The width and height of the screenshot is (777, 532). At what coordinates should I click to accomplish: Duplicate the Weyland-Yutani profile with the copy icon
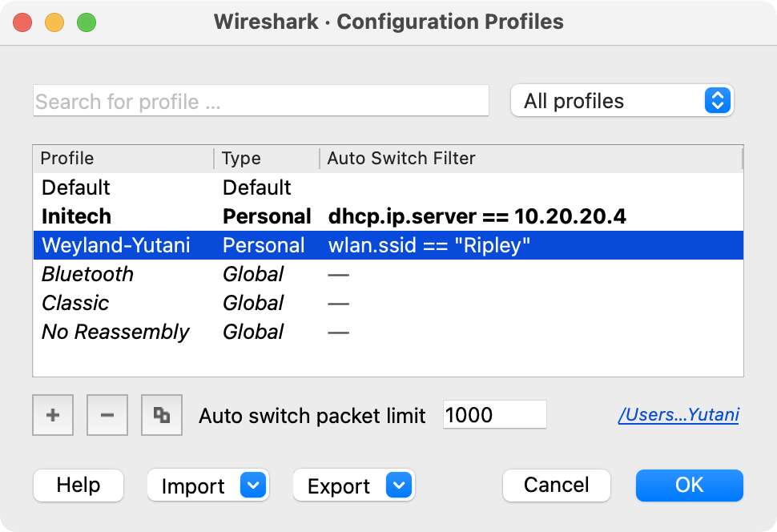click(161, 414)
